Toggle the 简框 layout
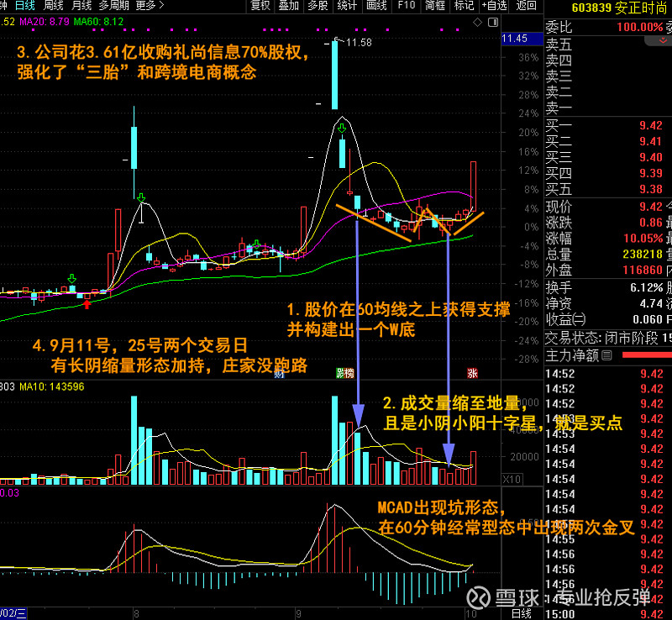This screenshot has height=620, width=672. pos(435,6)
